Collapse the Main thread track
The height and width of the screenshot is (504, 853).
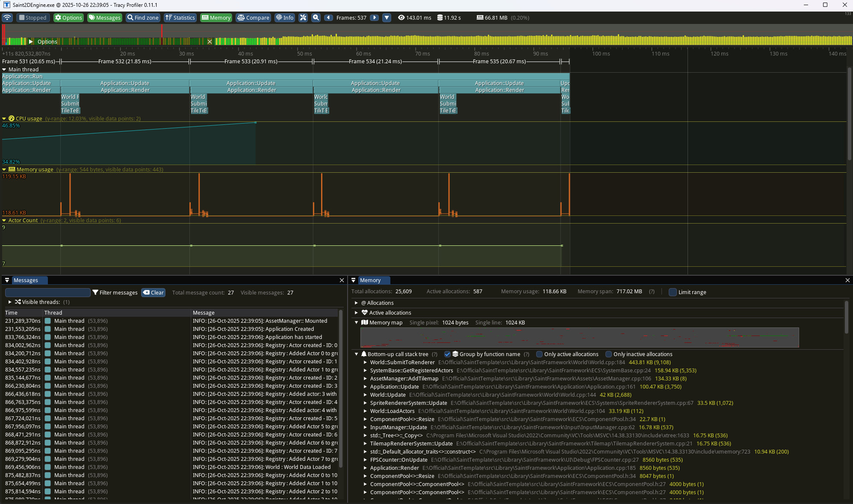[x=5, y=69]
